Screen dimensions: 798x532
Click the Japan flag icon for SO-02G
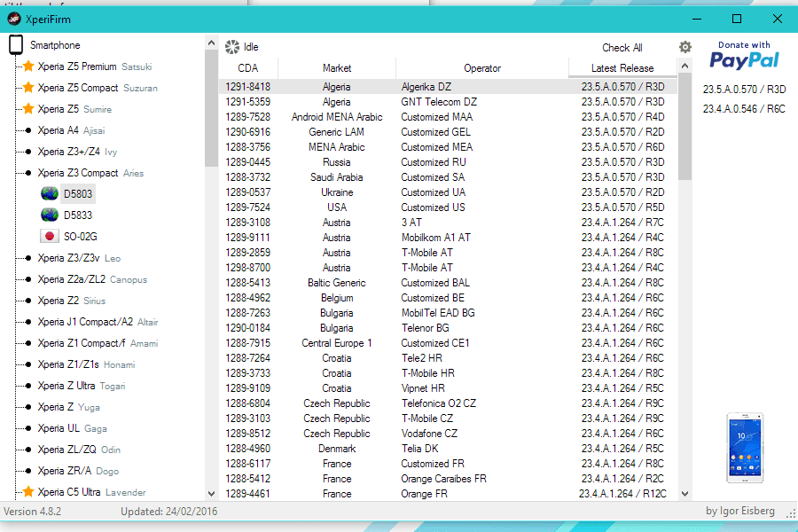50,237
